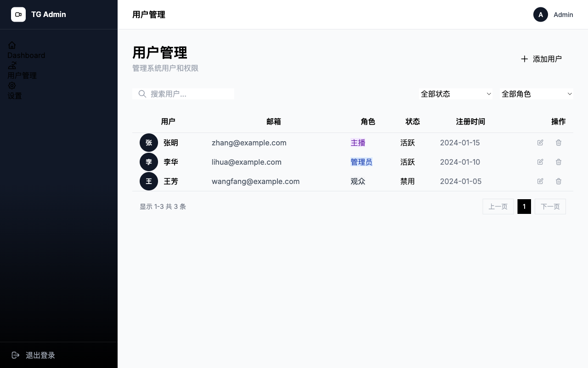The height and width of the screenshot is (368, 588).
Task: Go to the 上一页 previous page
Action: click(498, 207)
